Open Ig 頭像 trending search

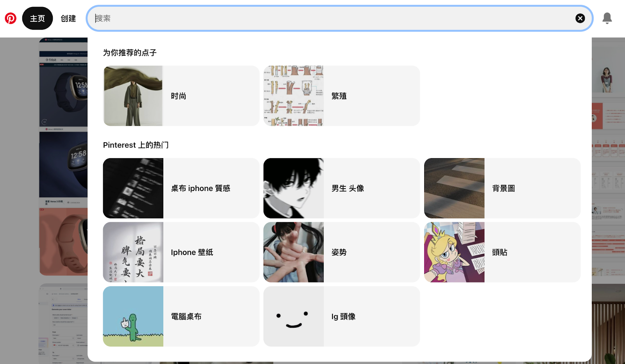(x=342, y=316)
